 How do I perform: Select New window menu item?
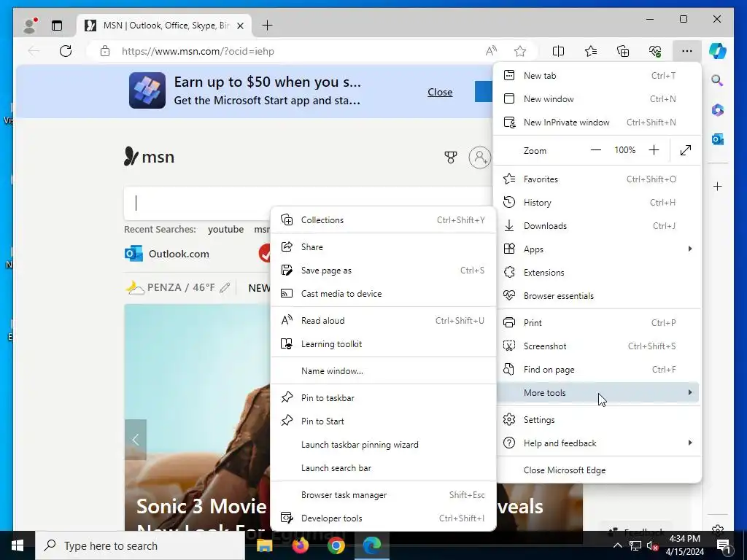pyautogui.click(x=598, y=99)
